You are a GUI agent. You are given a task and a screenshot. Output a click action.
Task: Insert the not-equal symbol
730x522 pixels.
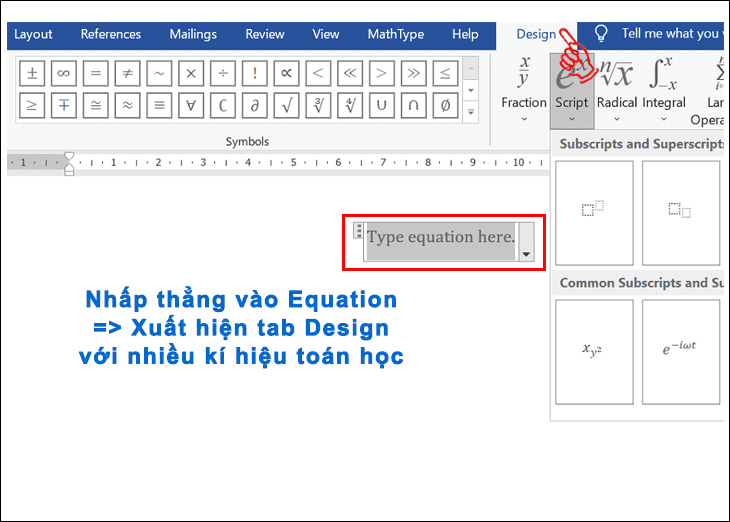click(127, 73)
